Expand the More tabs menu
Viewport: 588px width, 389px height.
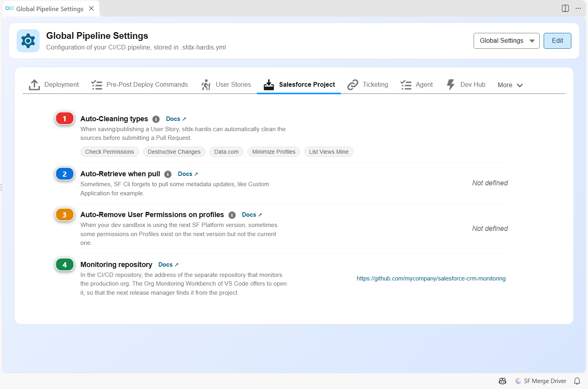[x=510, y=85]
